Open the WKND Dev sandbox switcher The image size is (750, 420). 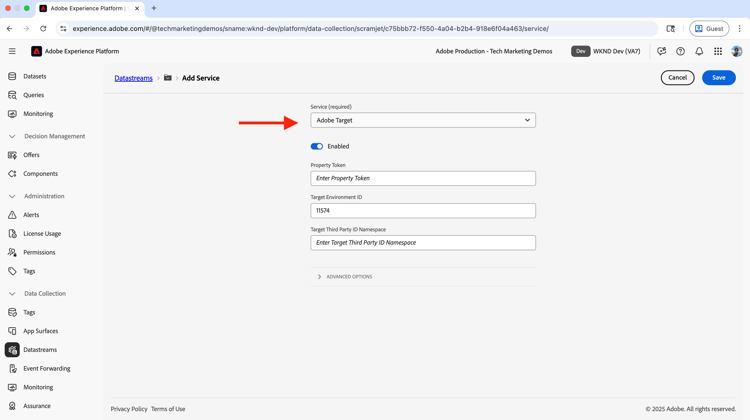(x=606, y=51)
